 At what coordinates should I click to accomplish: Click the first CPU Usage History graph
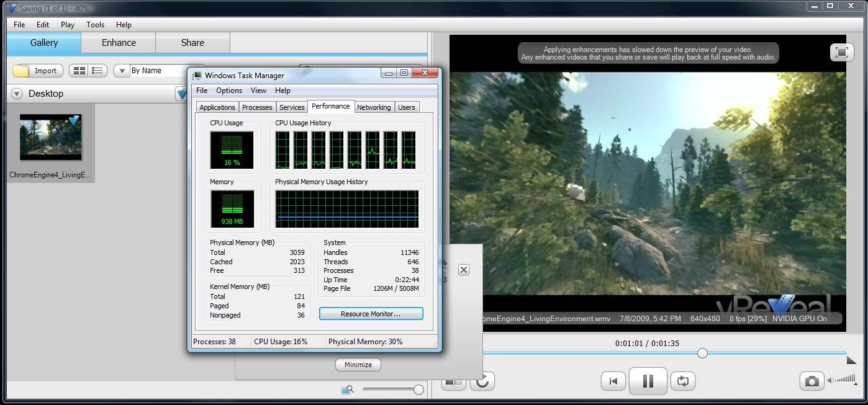pyautogui.click(x=283, y=149)
